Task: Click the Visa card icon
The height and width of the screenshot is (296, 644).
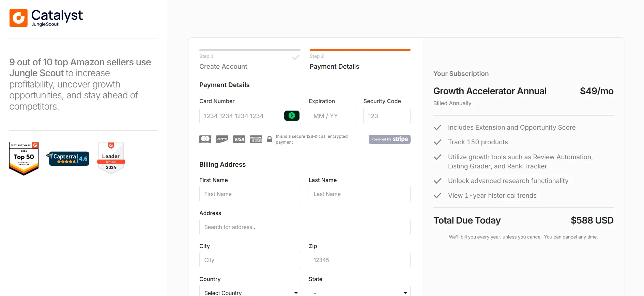Action: click(239, 139)
